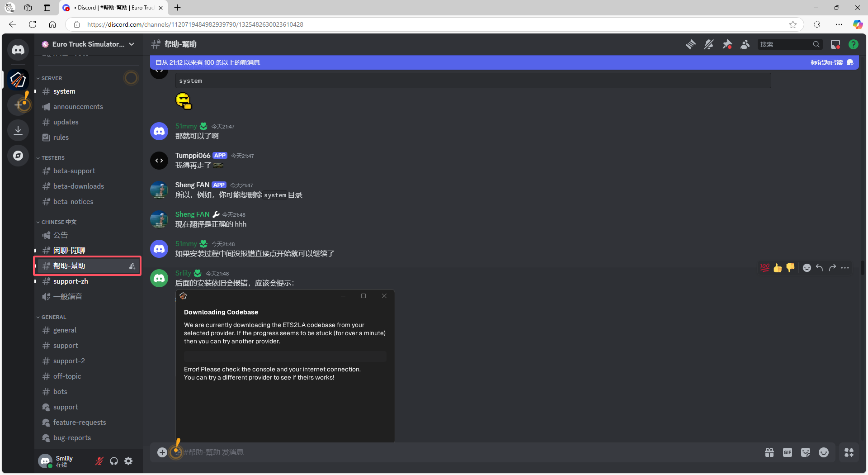The image size is (868, 475).
Task: Toggle deafen headphones in user panel
Action: click(x=114, y=461)
